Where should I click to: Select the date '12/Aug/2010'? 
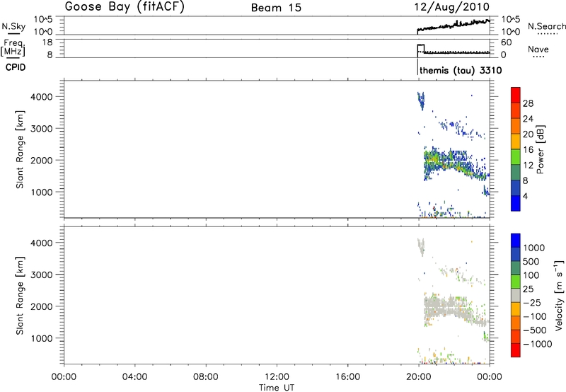[453, 7]
